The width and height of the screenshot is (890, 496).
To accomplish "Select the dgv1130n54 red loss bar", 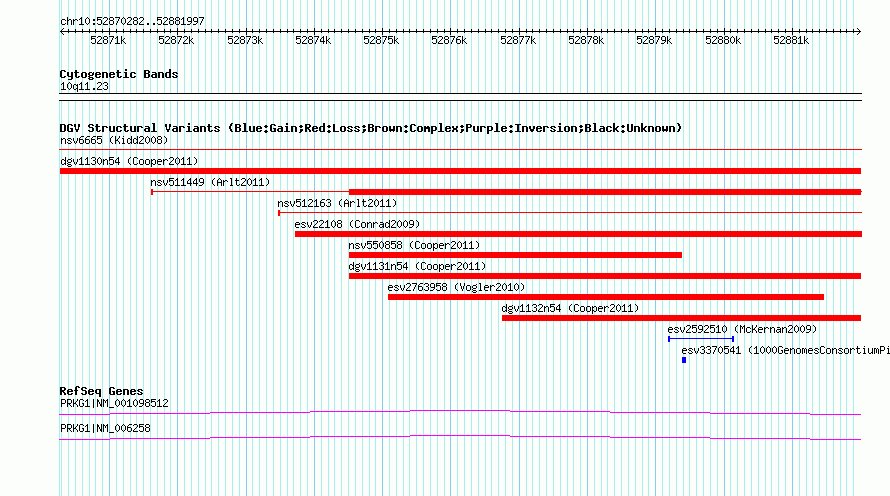I will [x=460, y=171].
